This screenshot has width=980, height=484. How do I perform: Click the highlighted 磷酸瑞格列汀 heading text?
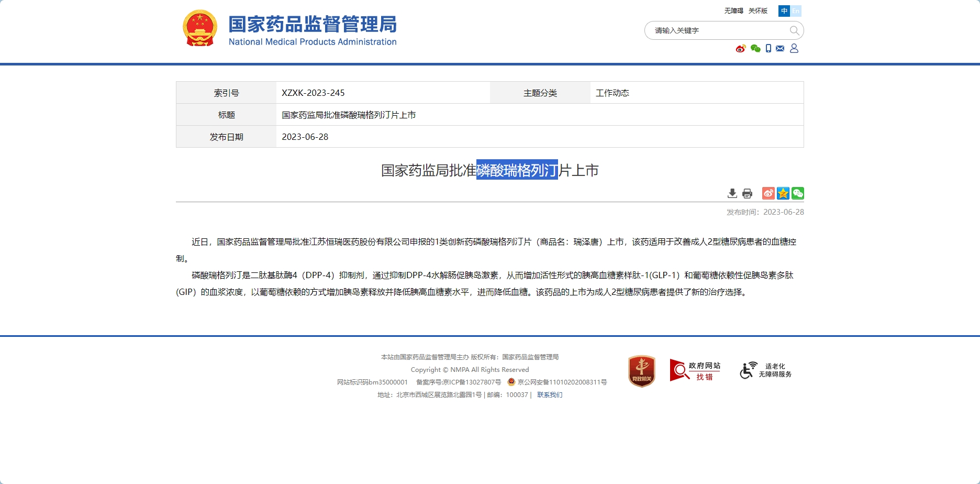click(x=517, y=170)
